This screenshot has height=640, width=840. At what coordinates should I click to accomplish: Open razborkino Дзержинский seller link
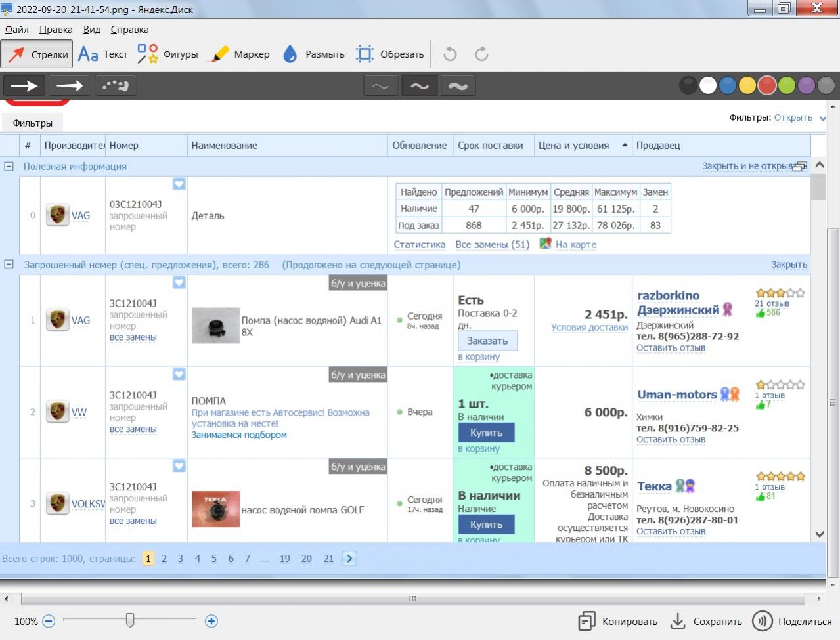coord(678,303)
